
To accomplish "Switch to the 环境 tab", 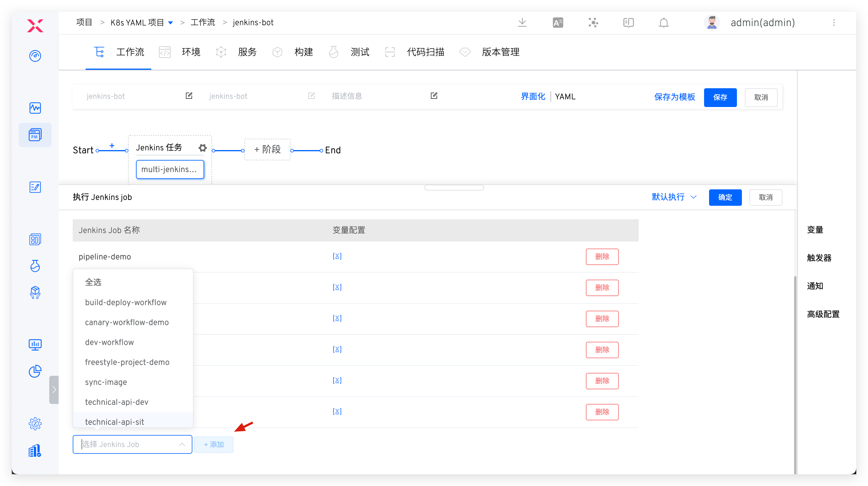I will pyautogui.click(x=179, y=52).
